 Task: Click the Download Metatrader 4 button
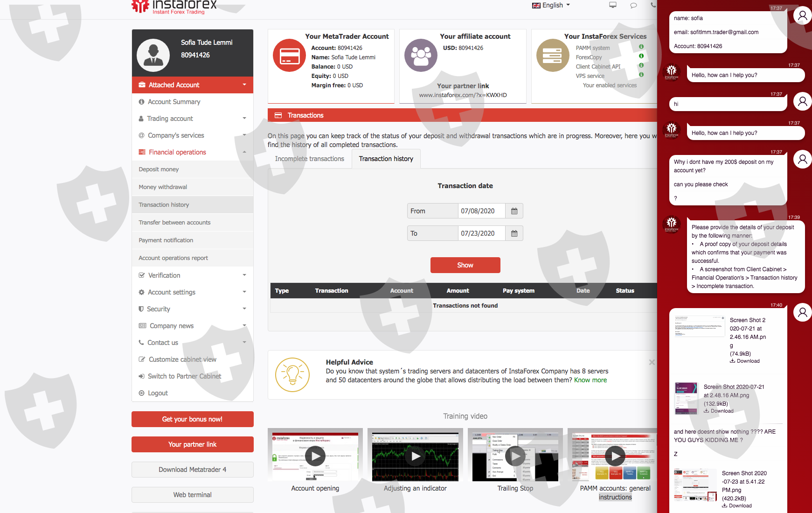[x=193, y=470]
